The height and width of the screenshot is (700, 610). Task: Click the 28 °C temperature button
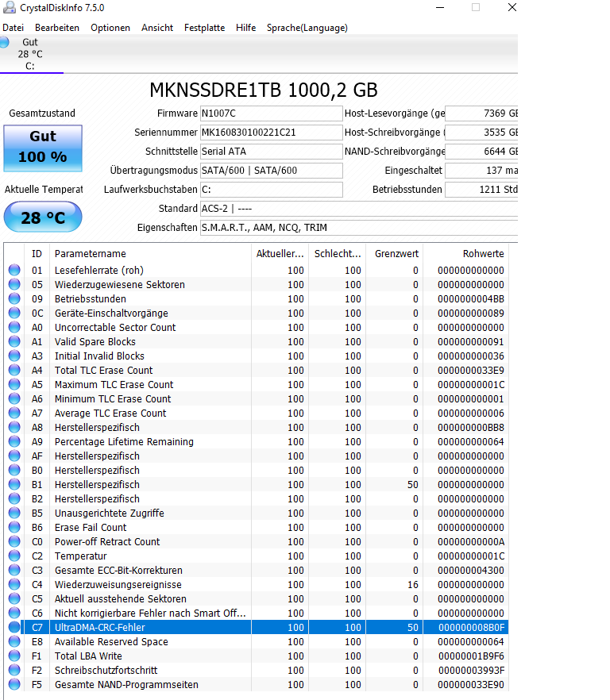point(43,217)
